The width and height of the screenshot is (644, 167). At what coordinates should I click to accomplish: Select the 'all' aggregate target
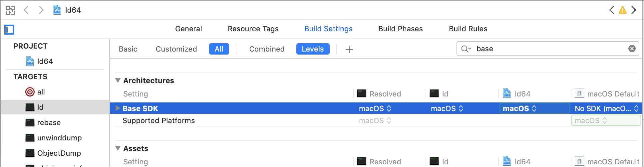(41, 92)
